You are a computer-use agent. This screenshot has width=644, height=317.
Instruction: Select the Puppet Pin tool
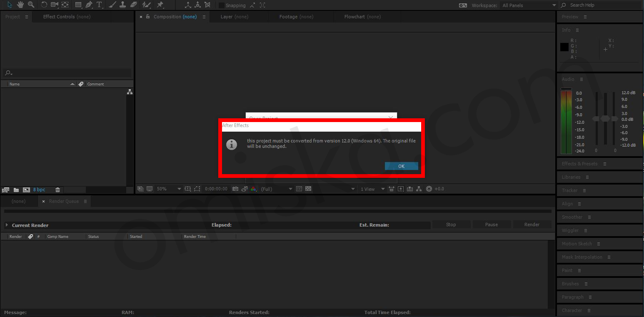coord(160,5)
